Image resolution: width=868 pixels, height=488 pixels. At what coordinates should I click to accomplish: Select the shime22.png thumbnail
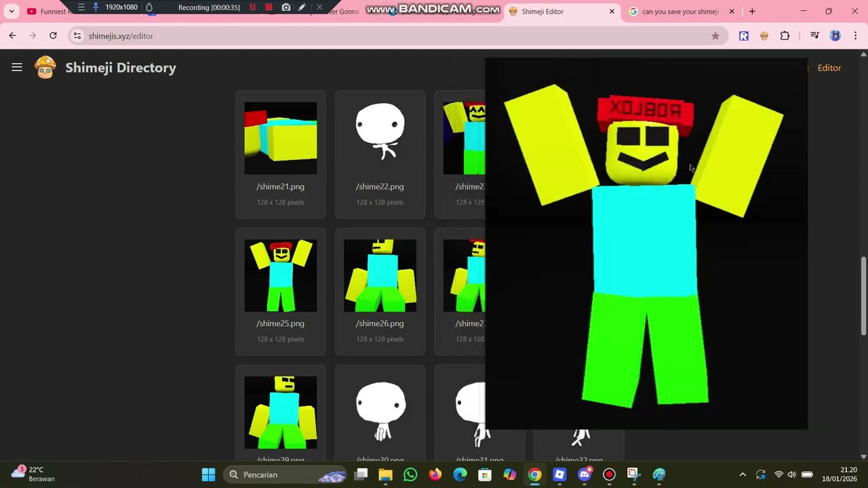[x=380, y=138]
